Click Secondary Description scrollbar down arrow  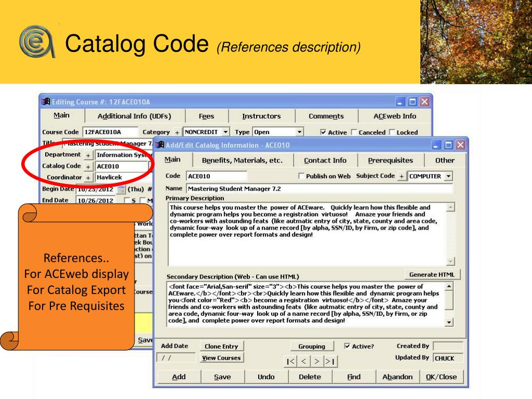click(x=449, y=322)
